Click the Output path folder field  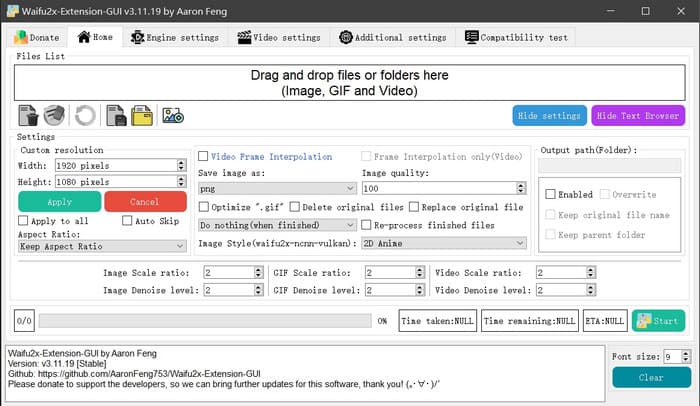pyautogui.click(x=609, y=165)
